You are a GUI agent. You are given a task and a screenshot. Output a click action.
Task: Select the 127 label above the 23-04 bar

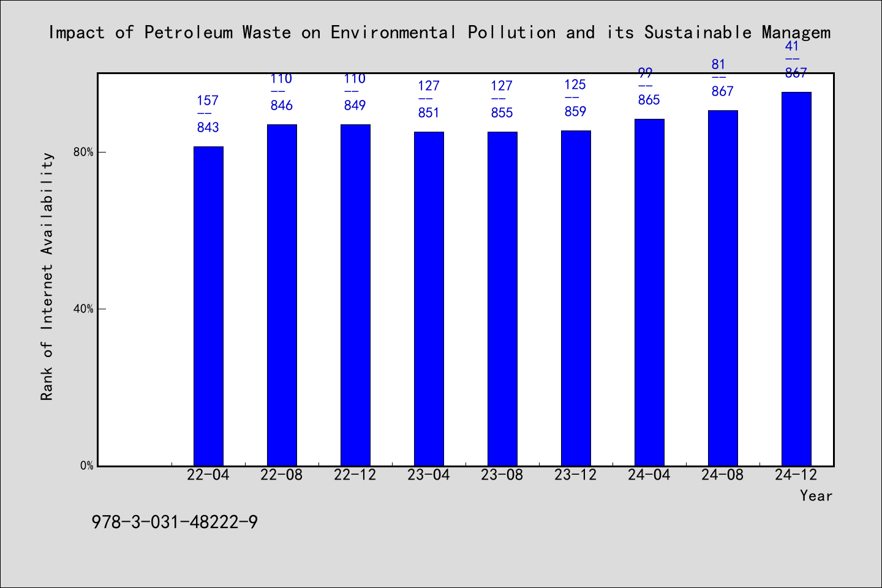pyautogui.click(x=428, y=86)
